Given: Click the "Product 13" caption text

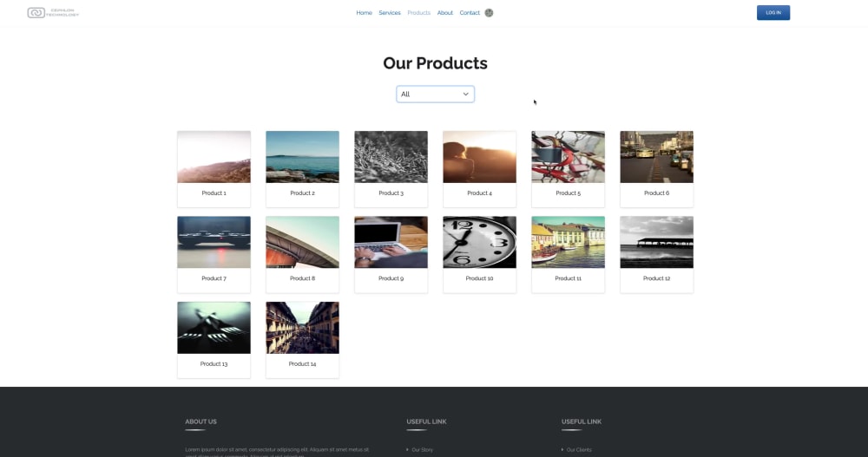Looking at the screenshot, I should pos(214,364).
